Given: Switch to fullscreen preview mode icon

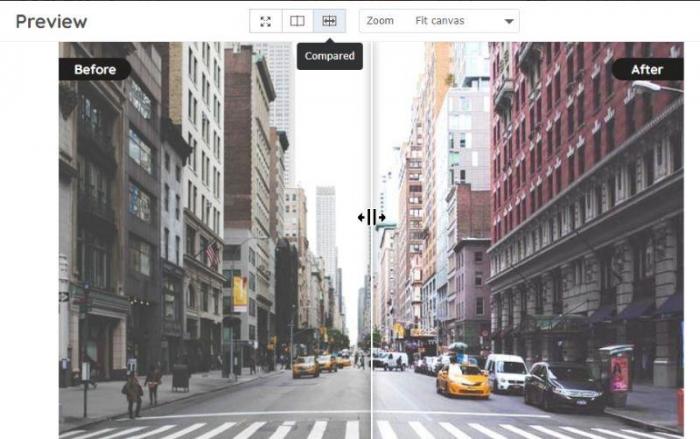Looking at the screenshot, I should coord(266,21).
